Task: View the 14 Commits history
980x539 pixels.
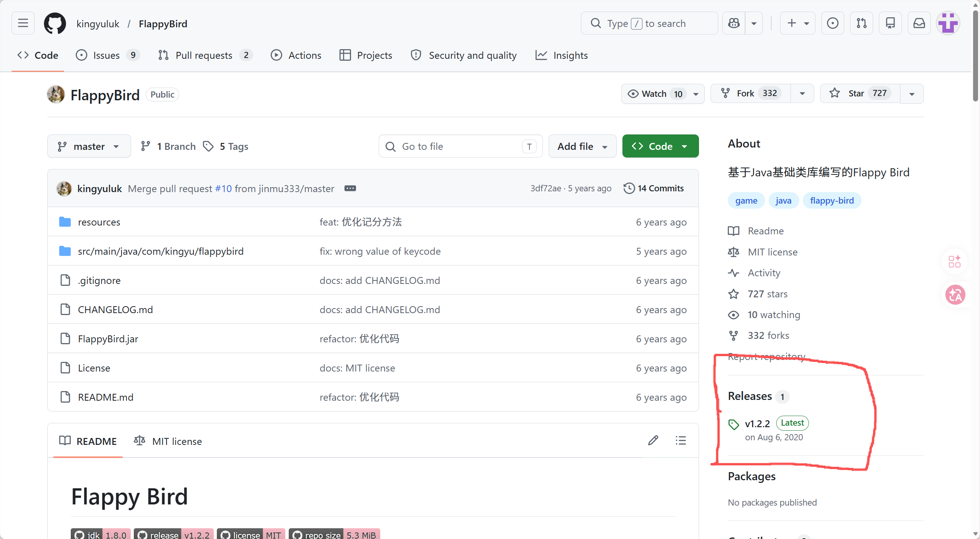Action: [654, 188]
